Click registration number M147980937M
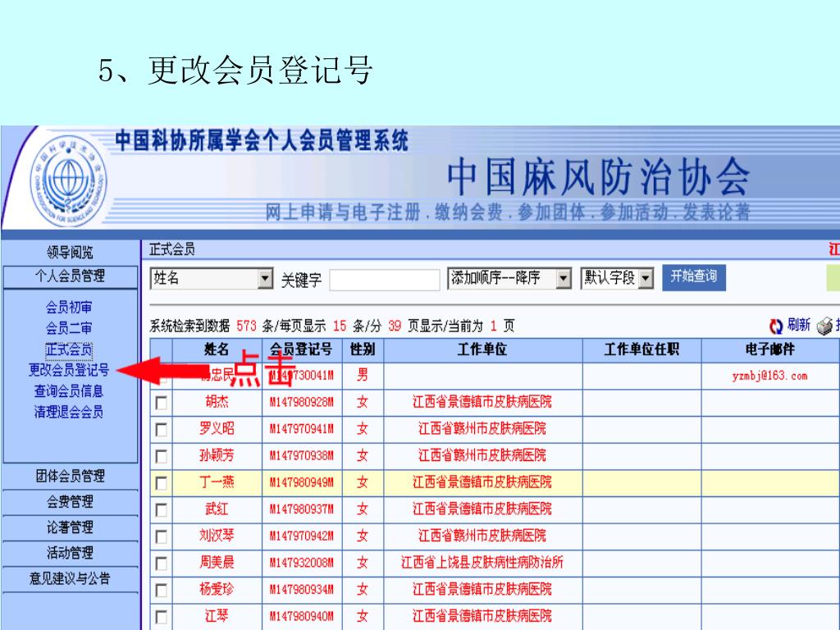 [302, 509]
